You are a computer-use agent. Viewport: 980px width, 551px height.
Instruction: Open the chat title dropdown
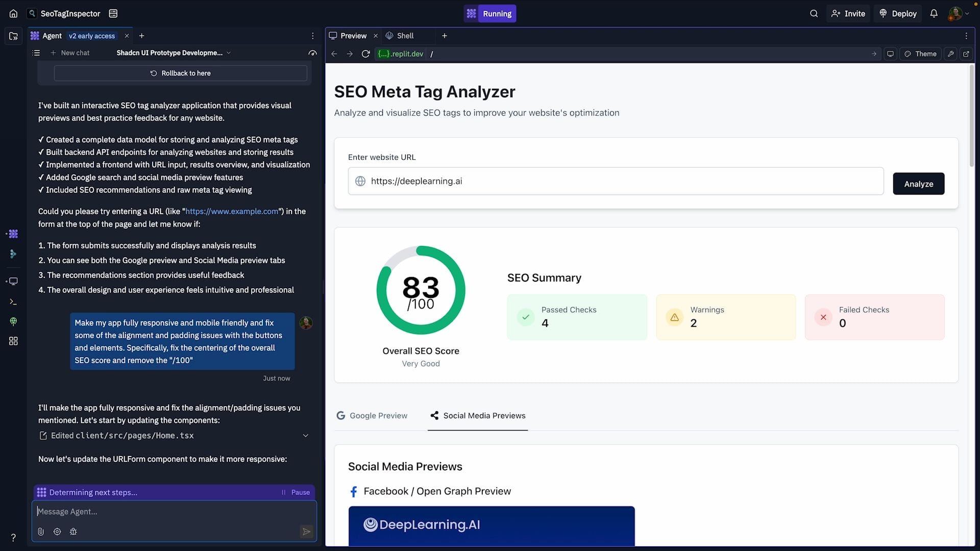229,53
